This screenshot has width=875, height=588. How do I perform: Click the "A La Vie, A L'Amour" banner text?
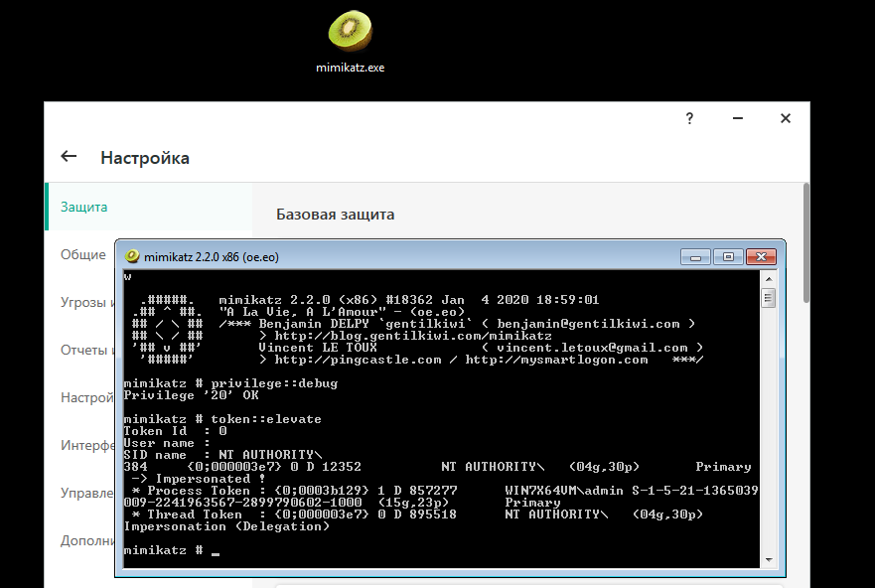click(302, 312)
